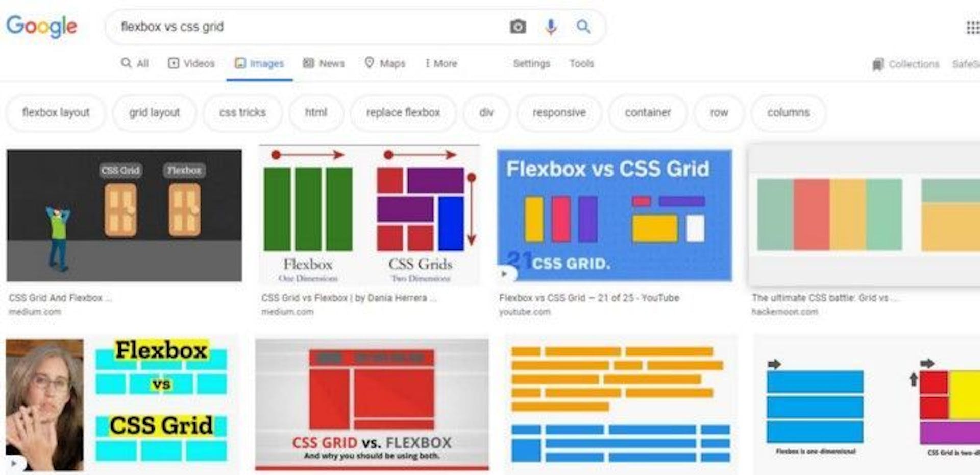Click the Google logo

[41, 27]
